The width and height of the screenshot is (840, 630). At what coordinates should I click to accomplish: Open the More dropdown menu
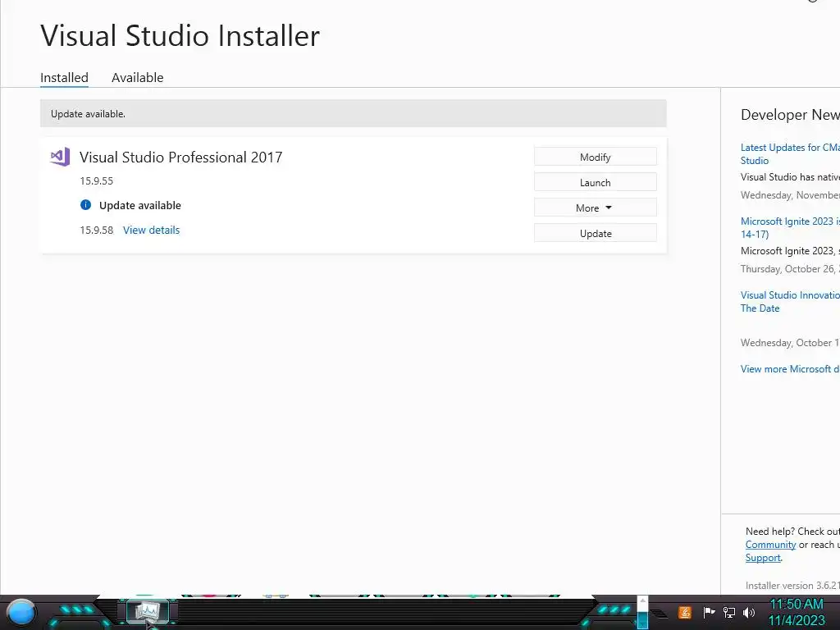tap(596, 208)
